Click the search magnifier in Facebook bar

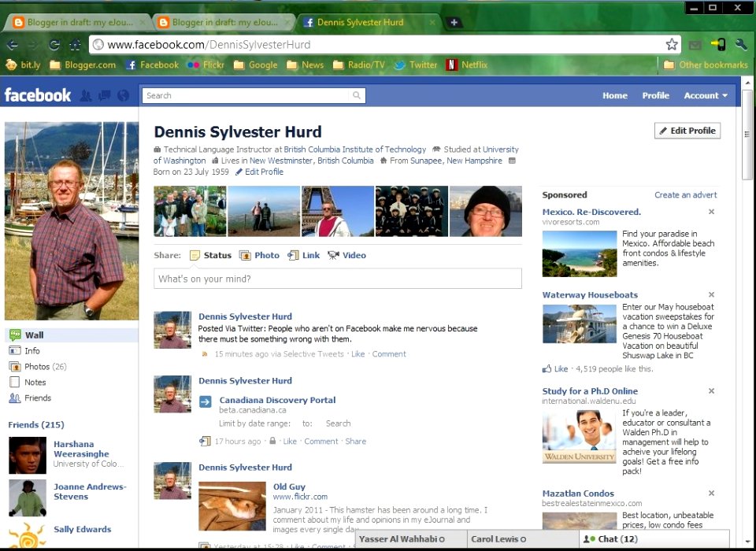(356, 95)
